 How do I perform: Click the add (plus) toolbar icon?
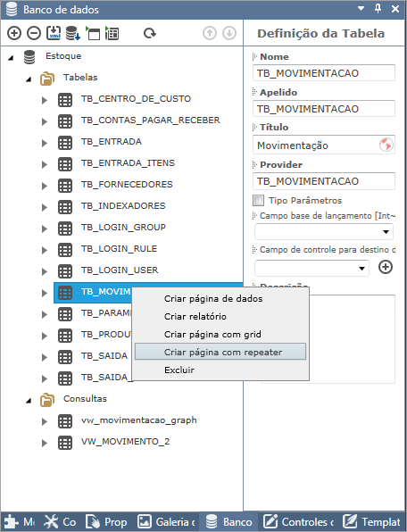[x=14, y=33]
